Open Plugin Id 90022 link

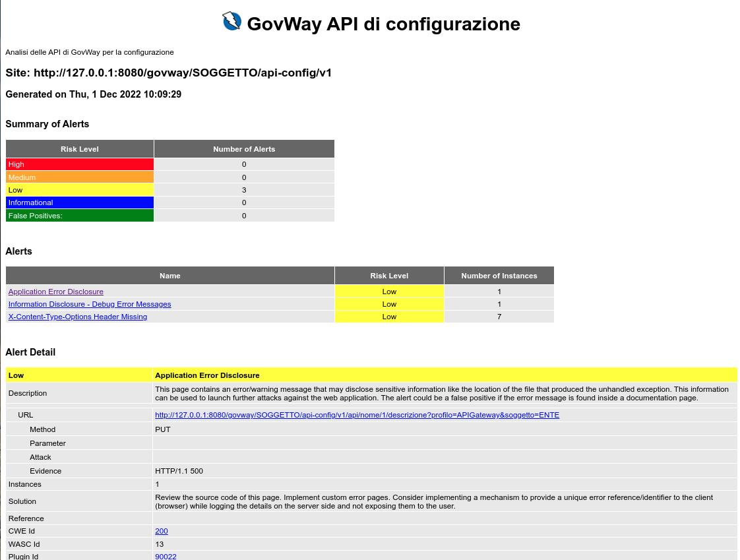coord(166,557)
